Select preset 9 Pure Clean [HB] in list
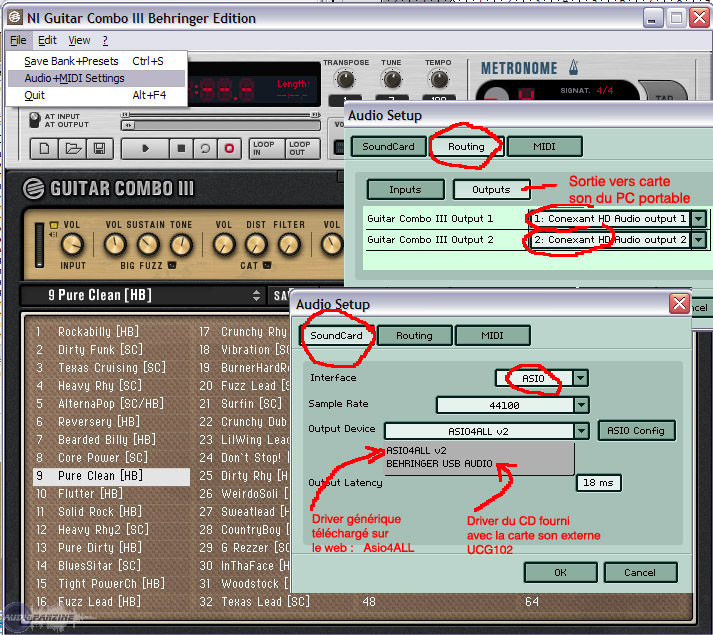The width and height of the screenshot is (713, 635). tap(111, 476)
